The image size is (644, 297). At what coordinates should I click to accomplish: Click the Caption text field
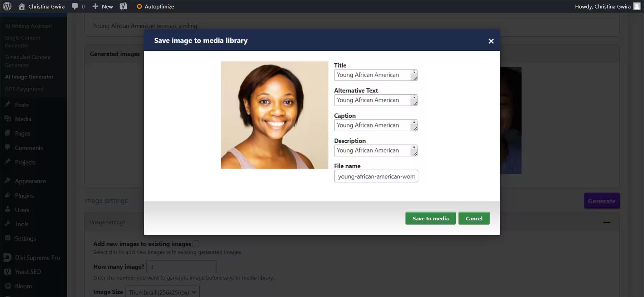point(376,125)
